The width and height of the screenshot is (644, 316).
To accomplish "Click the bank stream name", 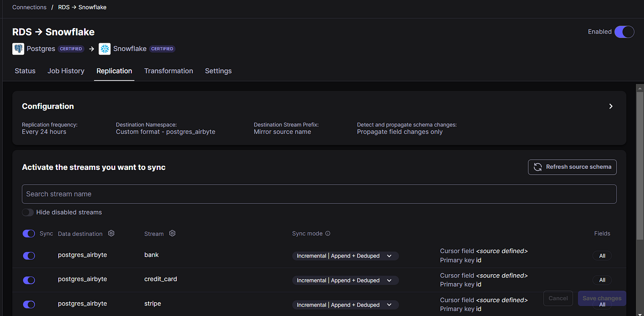I will point(151,254).
